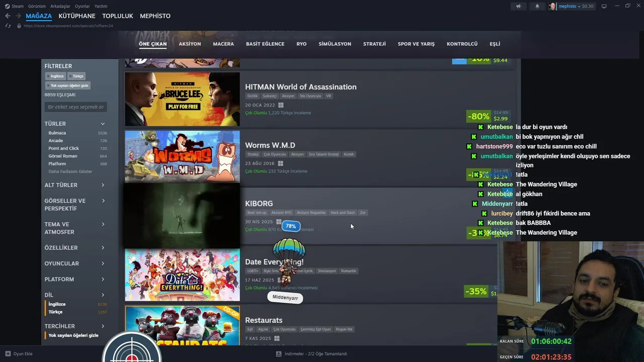This screenshot has height=362, width=644.
Task: Uncheck the Türkçe language option
Action: 77,312
